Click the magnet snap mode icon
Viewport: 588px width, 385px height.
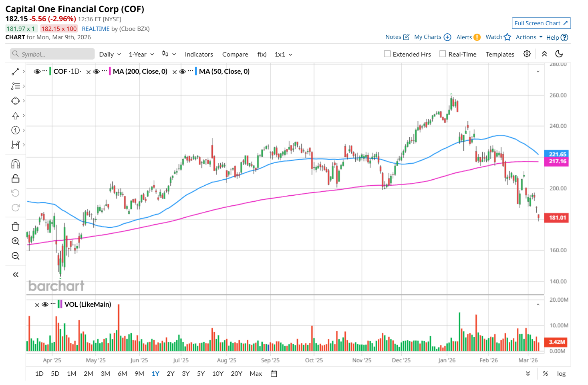coord(15,164)
